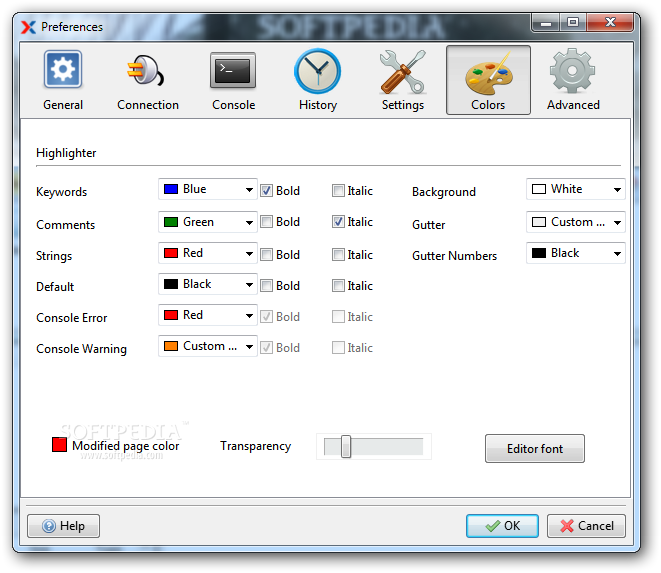Open the Gutter Numbers Black dropdown
Screen dimensions: 661x573
[x=576, y=253]
